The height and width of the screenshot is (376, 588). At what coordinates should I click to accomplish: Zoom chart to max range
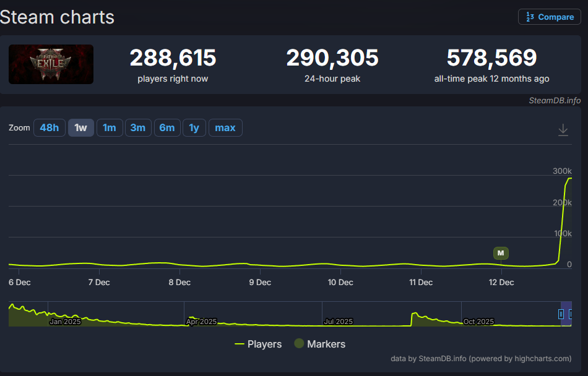click(225, 128)
